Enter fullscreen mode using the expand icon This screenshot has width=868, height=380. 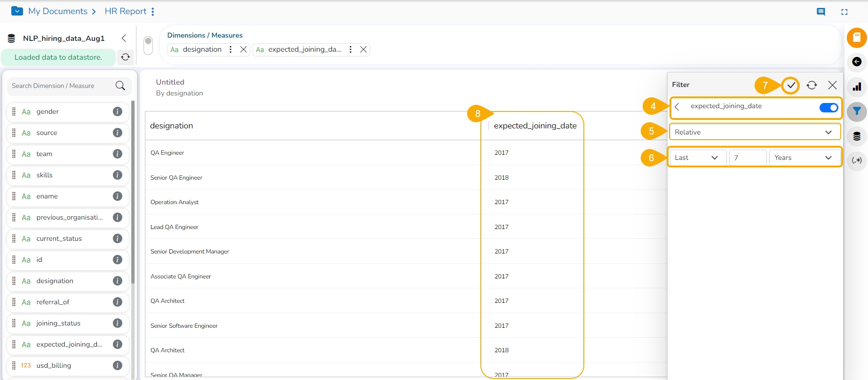(844, 12)
